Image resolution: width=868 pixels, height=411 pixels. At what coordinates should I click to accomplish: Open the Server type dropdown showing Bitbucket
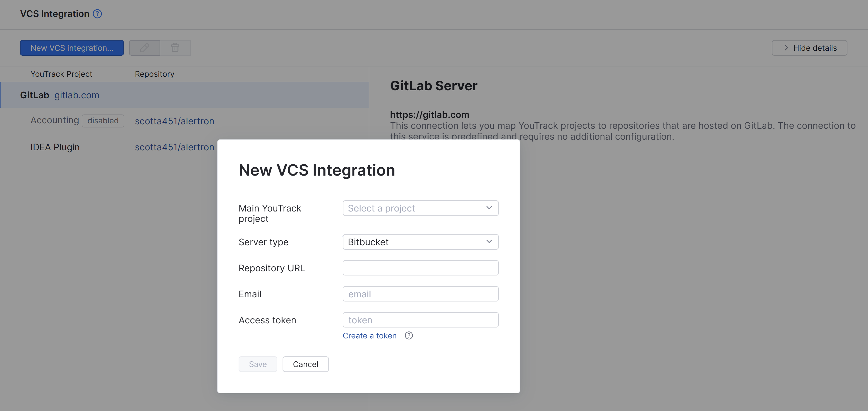(420, 242)
